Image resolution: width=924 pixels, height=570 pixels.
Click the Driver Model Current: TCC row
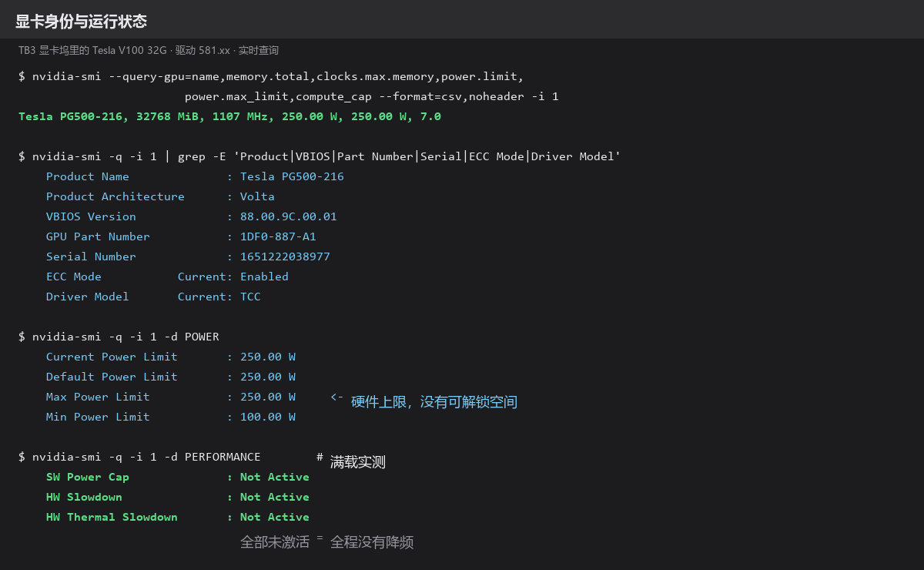(153, 297)
